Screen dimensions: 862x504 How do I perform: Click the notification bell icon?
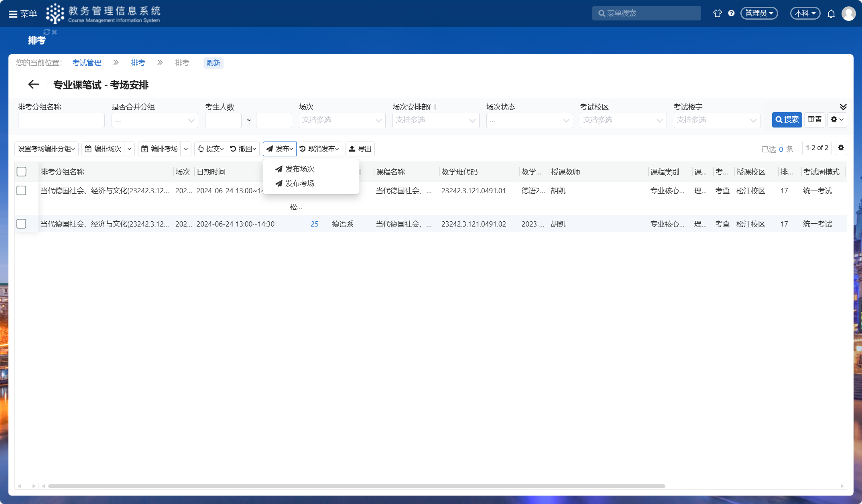pos(831,14)
